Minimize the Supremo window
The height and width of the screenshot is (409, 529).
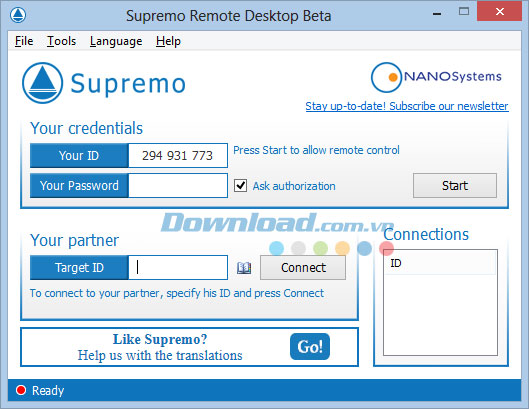[x=437, y=13]
